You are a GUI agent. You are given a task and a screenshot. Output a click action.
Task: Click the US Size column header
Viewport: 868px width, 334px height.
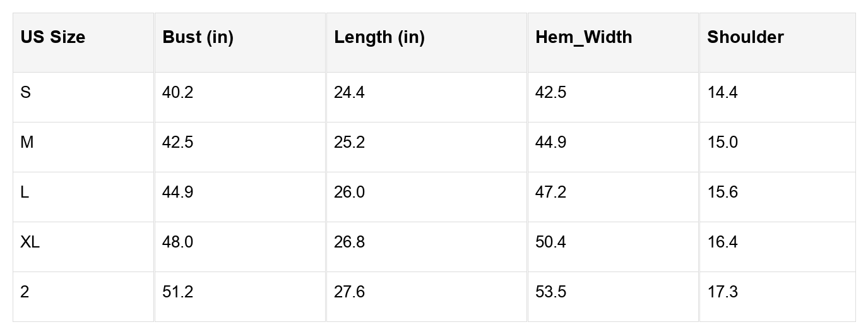click(x=53, y=37)
